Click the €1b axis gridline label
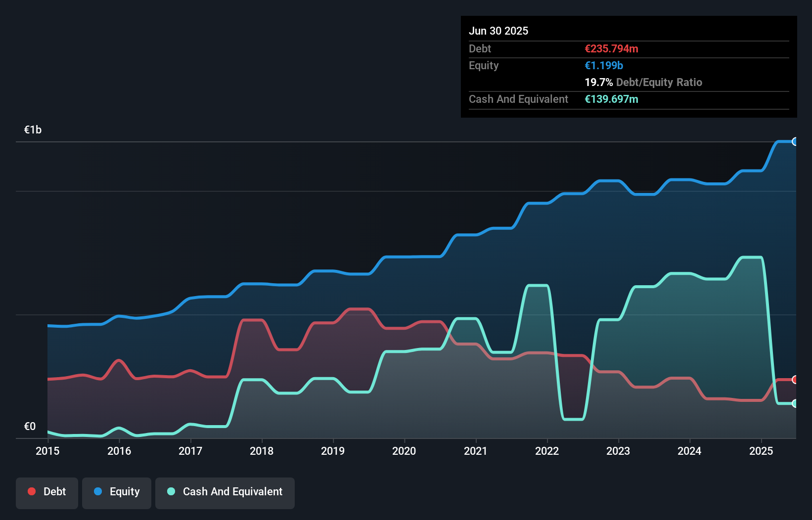 pos(32,130)
